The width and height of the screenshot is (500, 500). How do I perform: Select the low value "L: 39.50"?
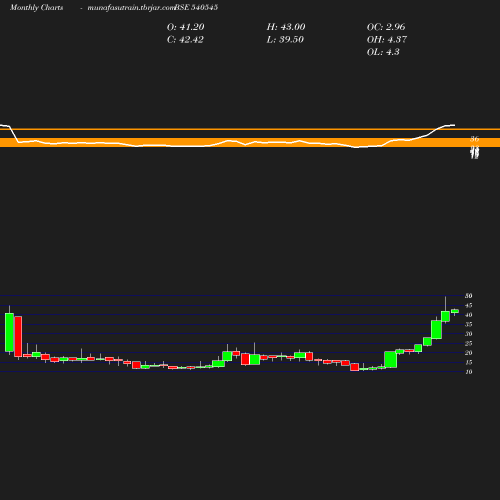click(x=285, y=40)
